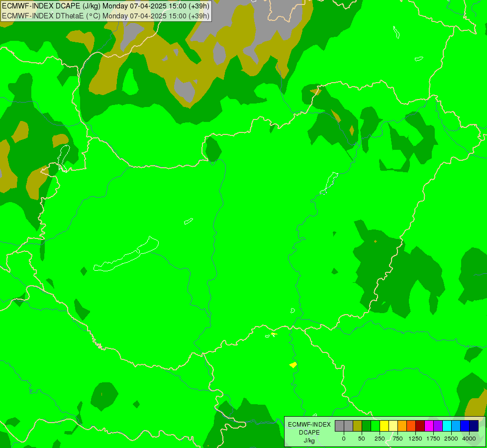Click the '1750' legend scale value

click(x=433, y=439)
